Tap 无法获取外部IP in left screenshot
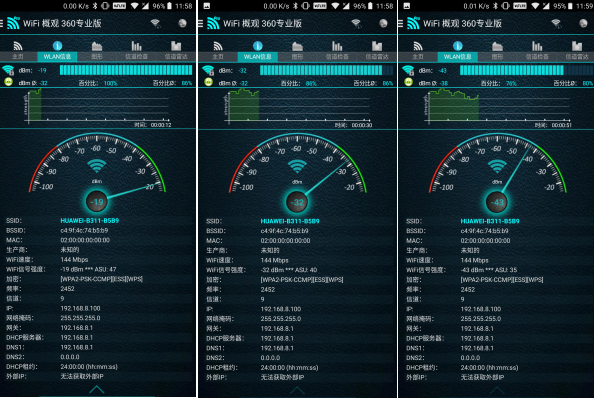Viewport: 594px width, 398px height. point(82,376)
